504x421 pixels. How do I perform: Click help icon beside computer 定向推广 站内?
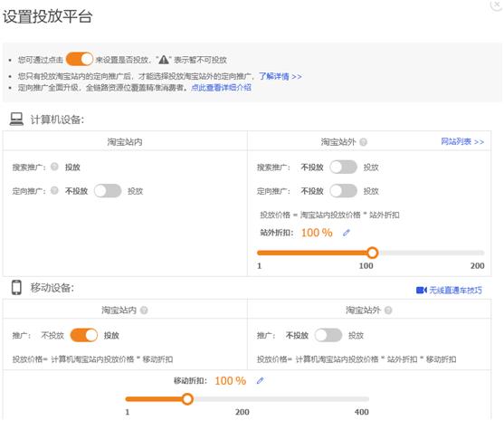(x=54, y=190)
